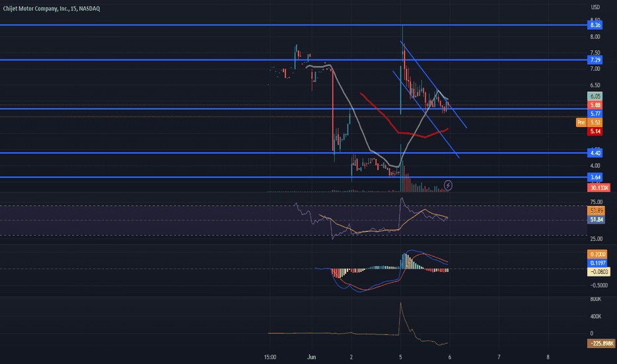Click the 0.1197 MACD value label
Image resolution: width=617 pixels, height=364 pixels.
click(597, 263)
